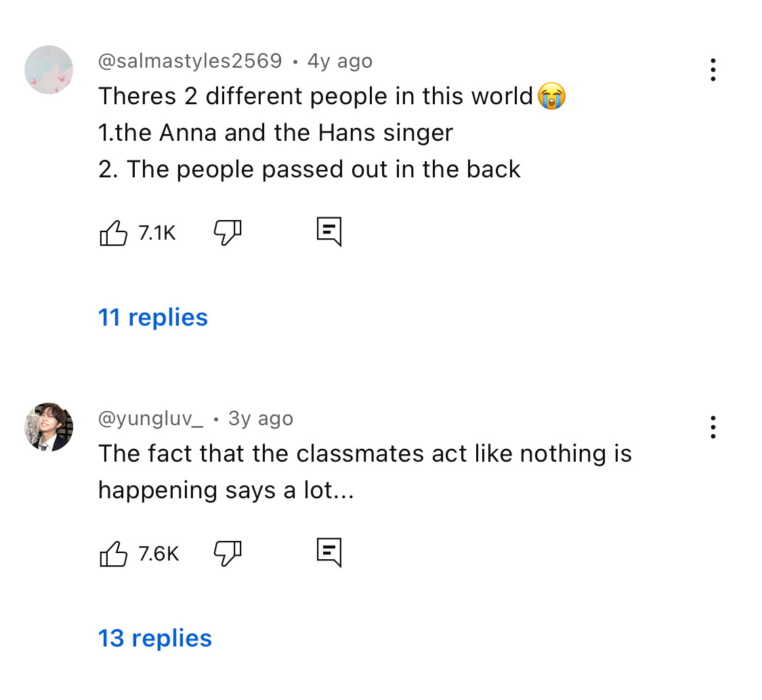The width and height of the screenshot is (762, 700).
Task: Click the 'classmates act like nothing' comment text
Action: coord(364,454)
